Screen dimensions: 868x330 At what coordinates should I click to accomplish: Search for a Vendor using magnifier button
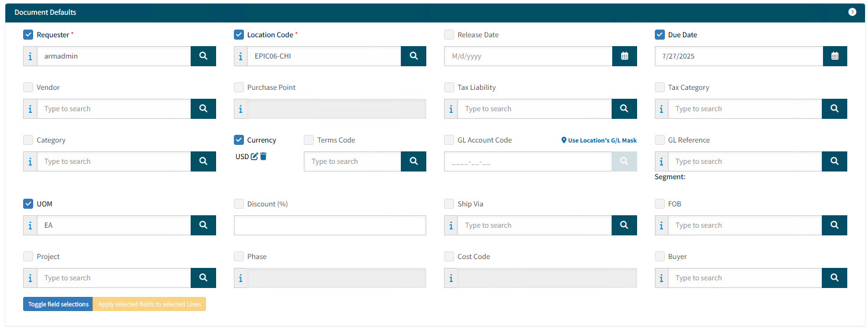coord(203,109)
